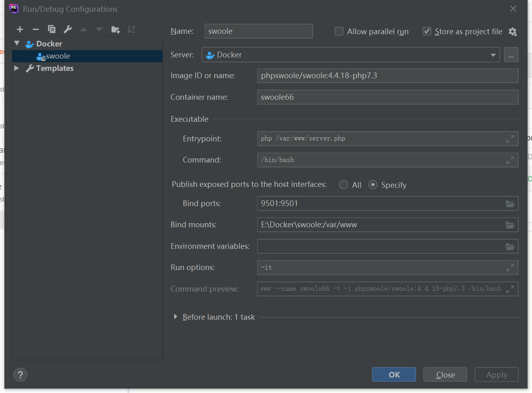
Task: Collapse the Docker tree node
Action: [x=17, y=43]
